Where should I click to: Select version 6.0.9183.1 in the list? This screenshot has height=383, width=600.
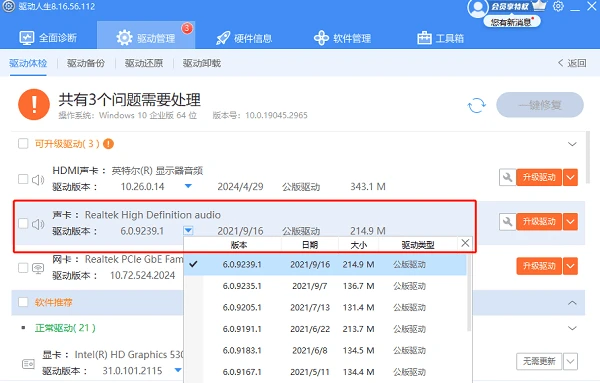point(325,350)
